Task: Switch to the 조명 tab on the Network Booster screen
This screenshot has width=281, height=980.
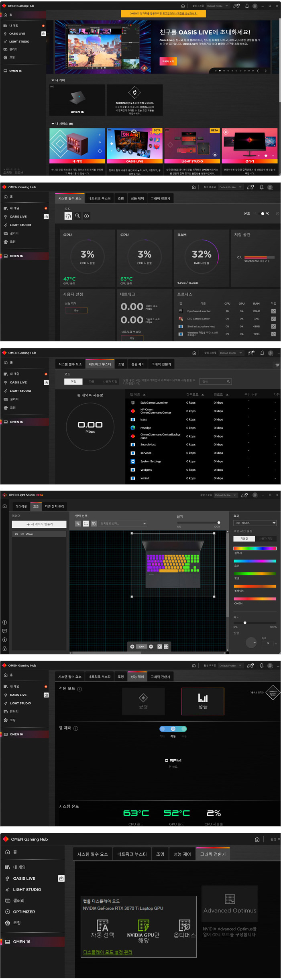Action: (121, 364)
